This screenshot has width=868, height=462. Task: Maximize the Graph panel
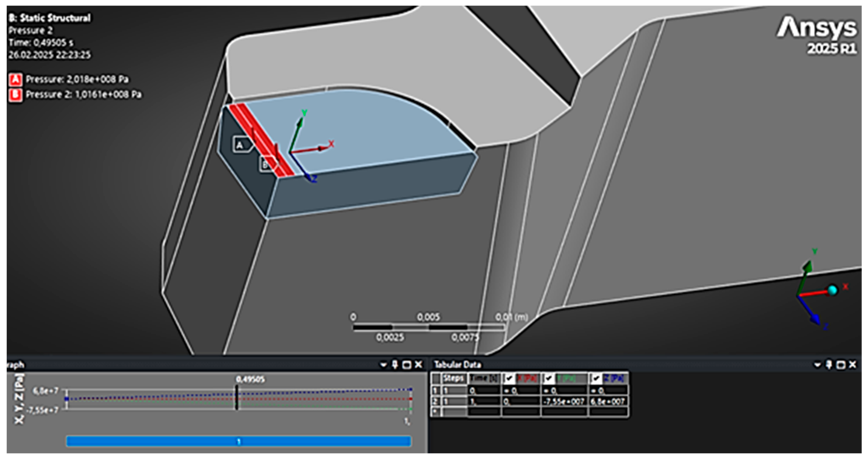406,365
